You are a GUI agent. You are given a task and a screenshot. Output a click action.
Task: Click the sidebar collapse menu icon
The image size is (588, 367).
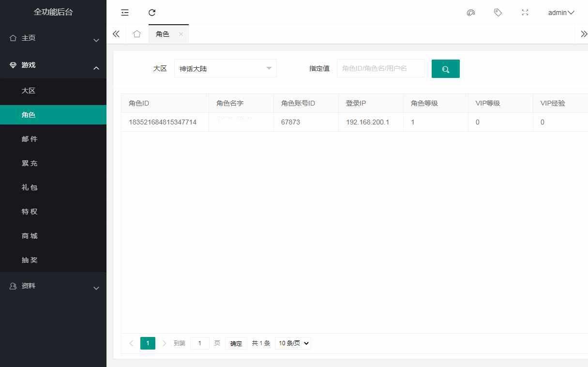125,13
